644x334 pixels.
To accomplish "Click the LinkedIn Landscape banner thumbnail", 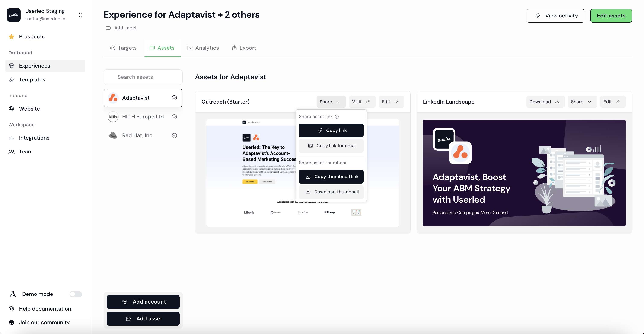I will [x=524, y=173].
